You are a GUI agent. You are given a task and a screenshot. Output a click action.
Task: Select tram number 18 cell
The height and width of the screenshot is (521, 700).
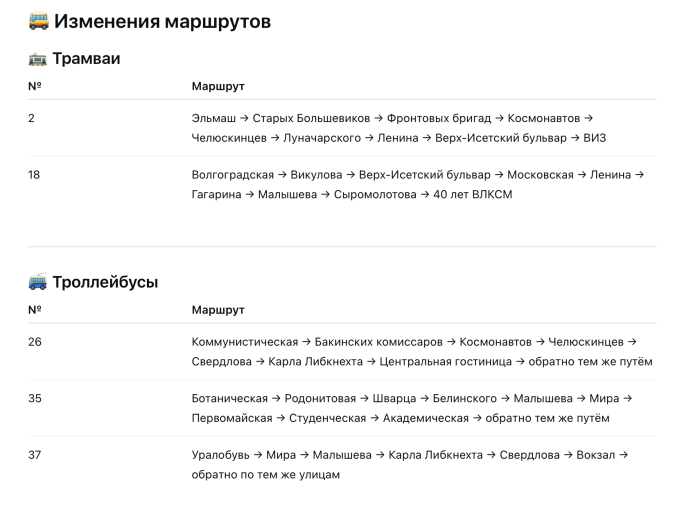[x=35, y=174]
